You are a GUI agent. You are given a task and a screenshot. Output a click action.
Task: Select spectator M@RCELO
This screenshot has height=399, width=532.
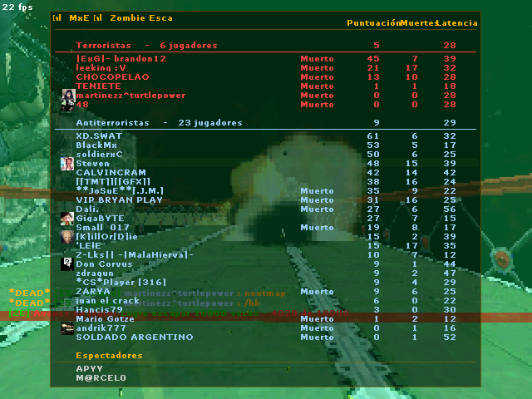click(x=101, y=378)
